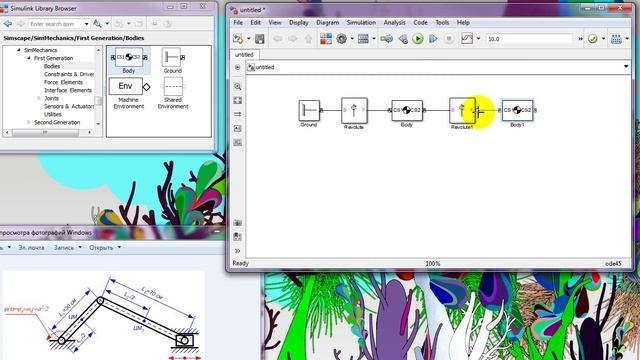Screen dimensions: 640x360
Task: Open the Edit menu
Action: [x=256, y=22]
